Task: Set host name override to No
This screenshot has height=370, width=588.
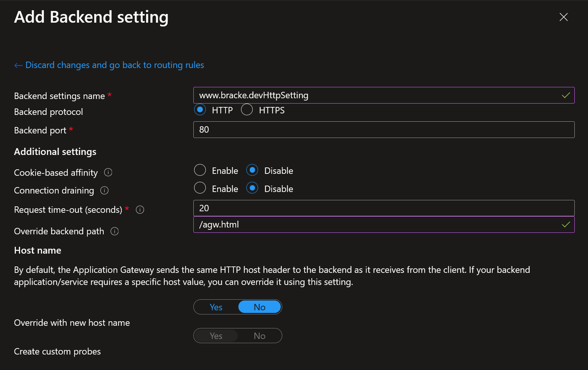Action: tap(260, 307)
